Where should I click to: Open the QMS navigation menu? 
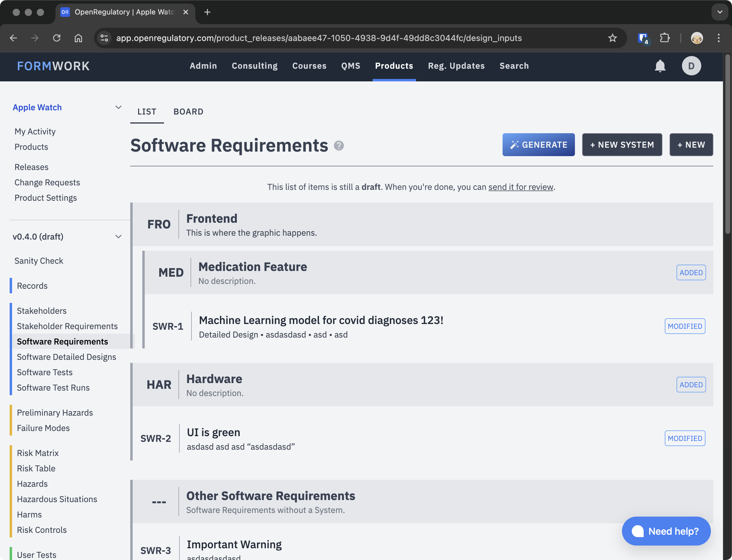click(351, 66)
